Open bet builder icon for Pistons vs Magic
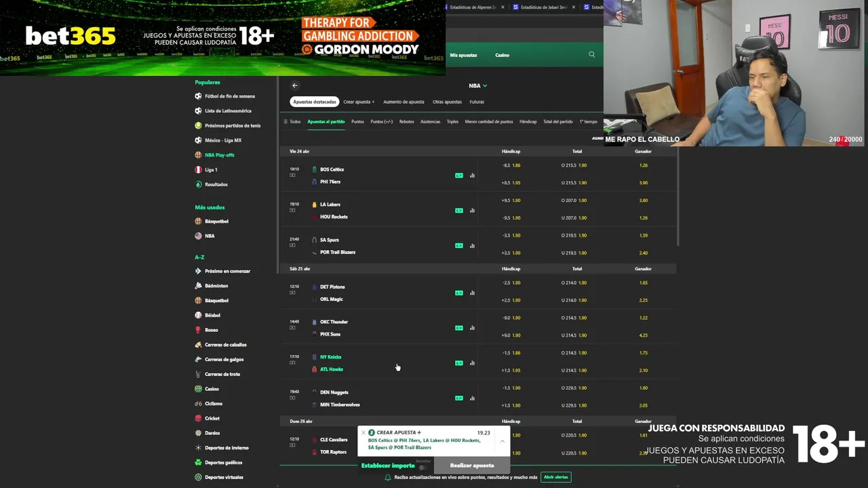868x488 pixels. 459,293
